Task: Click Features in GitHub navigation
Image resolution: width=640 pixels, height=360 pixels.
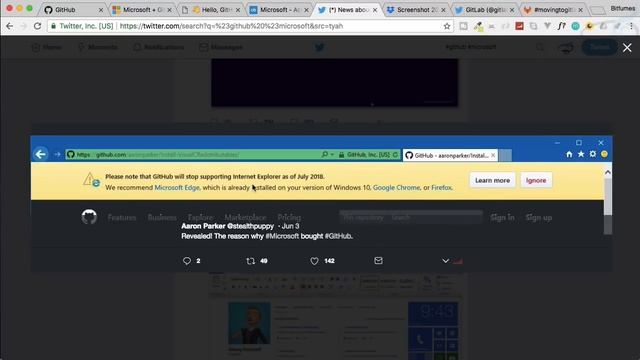Action: tap(122, 218)
